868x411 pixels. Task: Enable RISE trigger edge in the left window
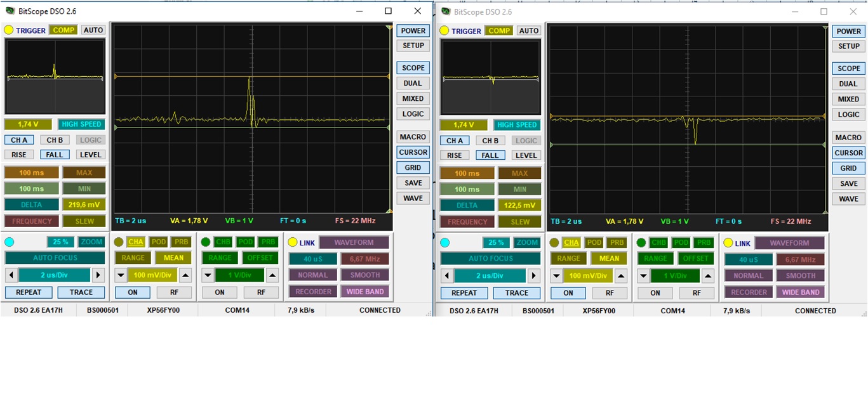(x=19, y=155)
